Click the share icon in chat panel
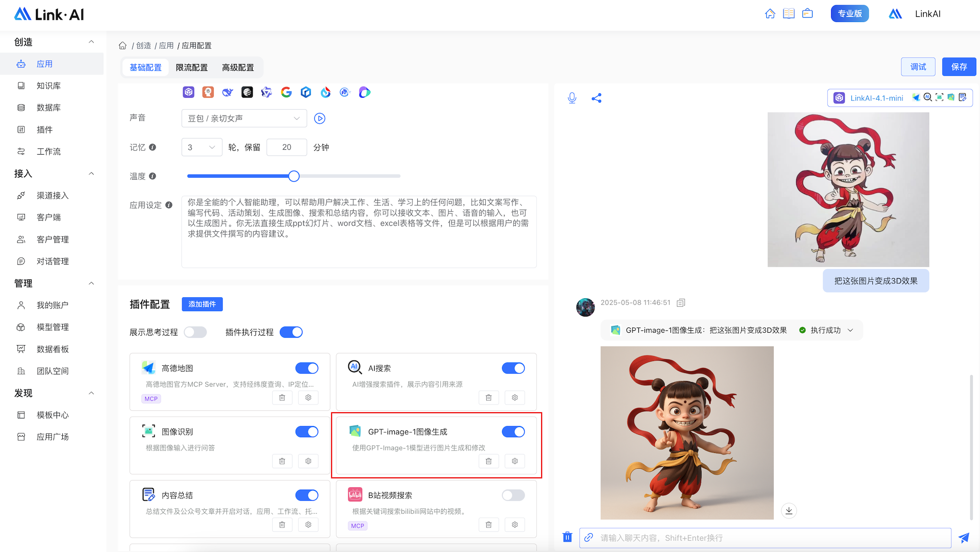Image resolution: width=980 pixels, height=552 pixels. [x=596, y=98]
